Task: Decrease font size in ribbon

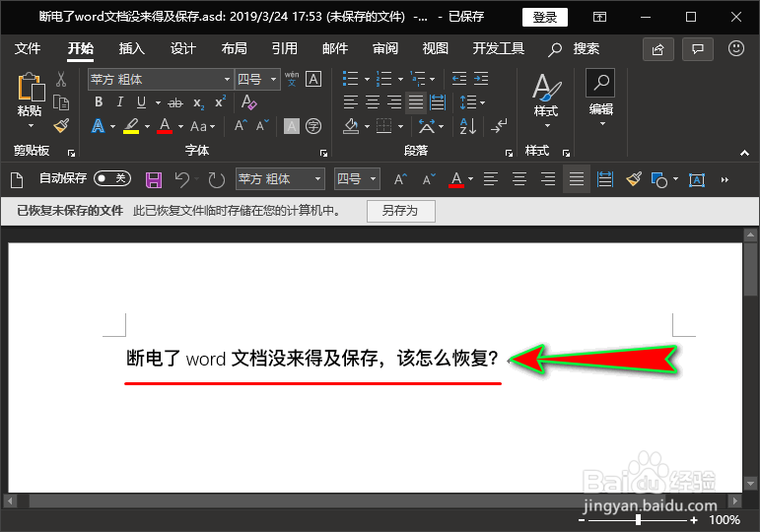Action: point(262,126)
